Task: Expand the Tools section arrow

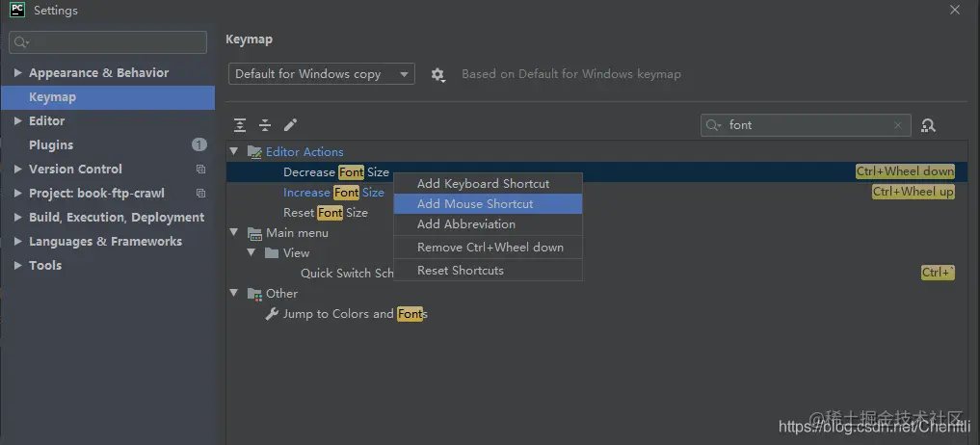Action: pos(17,266)
